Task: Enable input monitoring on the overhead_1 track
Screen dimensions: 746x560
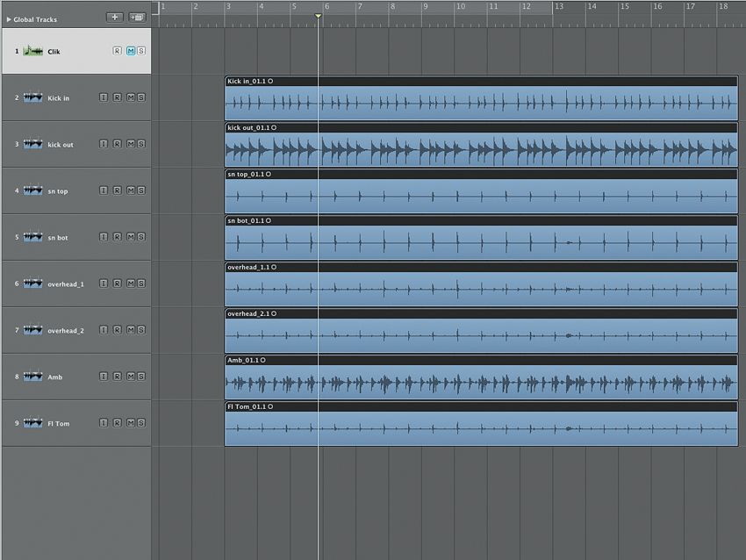Action: coord(104,283)
